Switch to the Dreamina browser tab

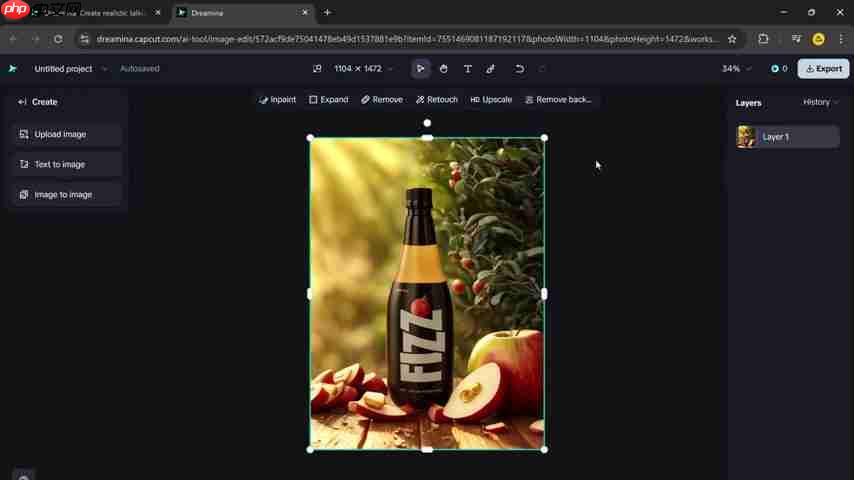(243, 13)
